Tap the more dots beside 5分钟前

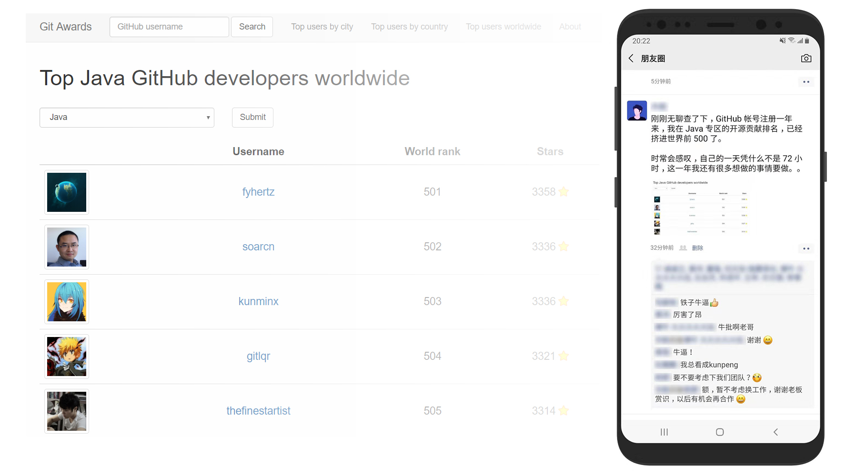coord(806,82)
